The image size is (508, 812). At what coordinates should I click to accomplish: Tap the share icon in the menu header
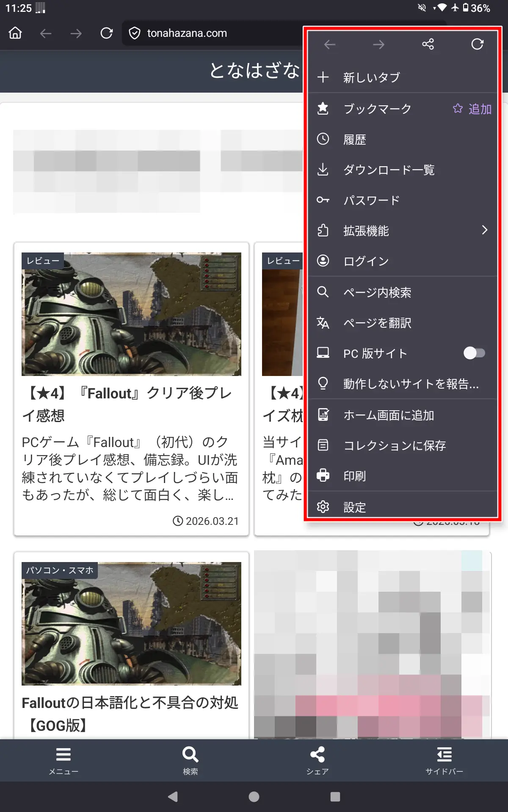(x=428, y=44)
